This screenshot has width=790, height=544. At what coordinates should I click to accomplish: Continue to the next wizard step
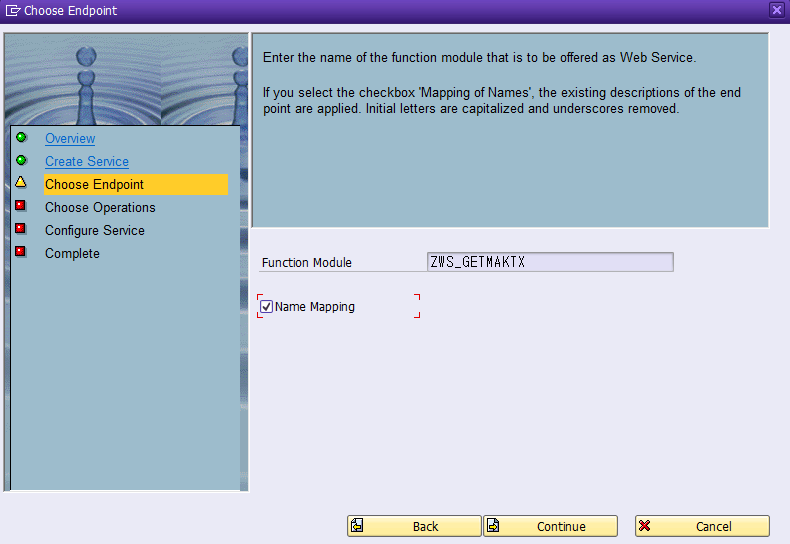click(x=551, y=526)
